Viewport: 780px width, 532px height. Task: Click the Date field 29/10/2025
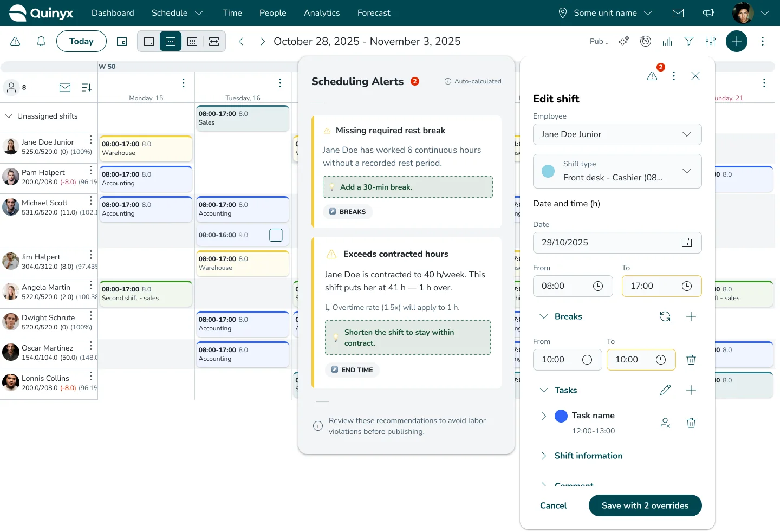(x=617, y=243)
